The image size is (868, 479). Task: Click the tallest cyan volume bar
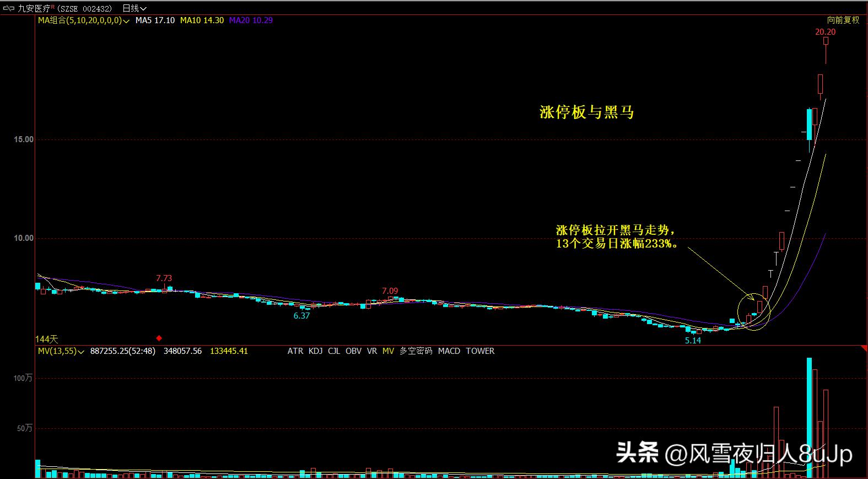809,418
